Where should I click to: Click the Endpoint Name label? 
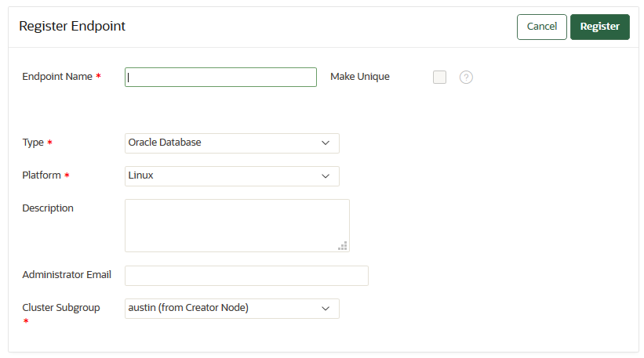[x=57, y=77]
